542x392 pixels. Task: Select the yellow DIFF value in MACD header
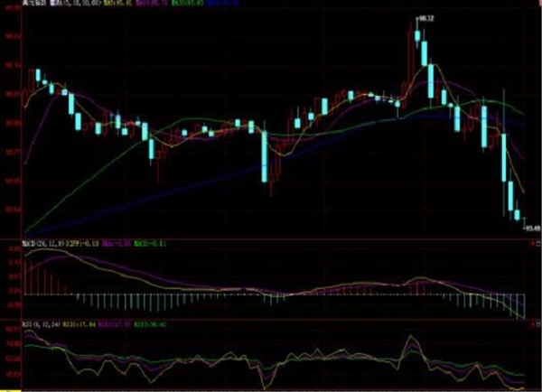point(82,244)
